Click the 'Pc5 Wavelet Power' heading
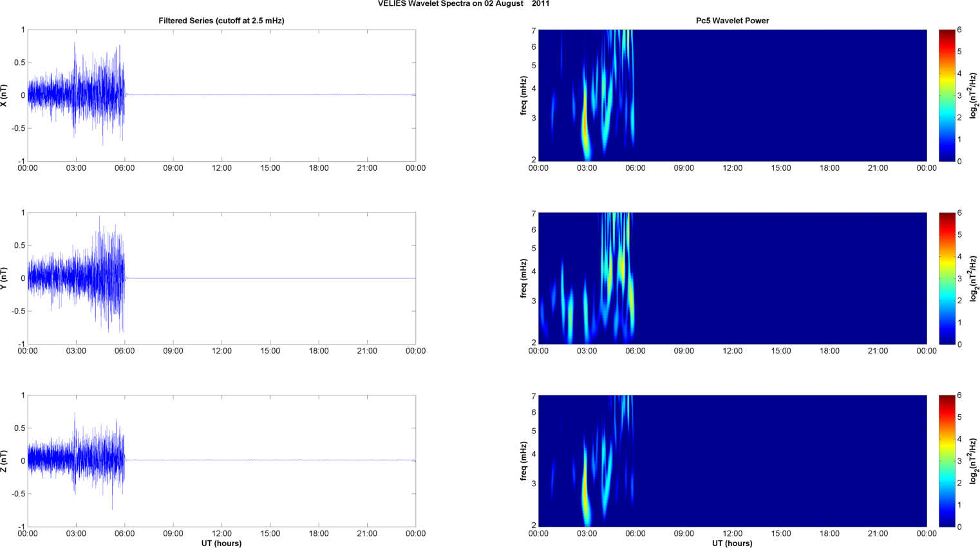The height and width of the screenshot is (548, 980). pos(732,21)
